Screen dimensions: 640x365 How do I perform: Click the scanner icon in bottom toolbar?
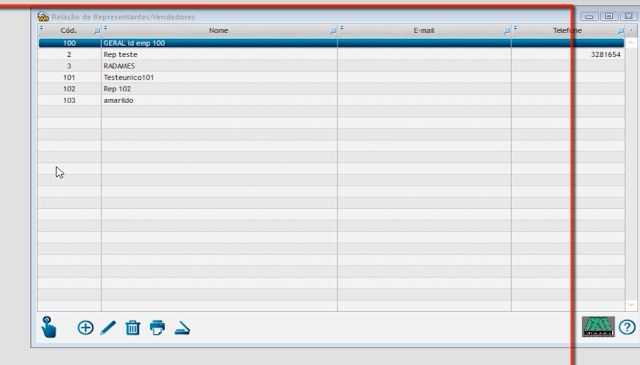[x=182, y=328]
